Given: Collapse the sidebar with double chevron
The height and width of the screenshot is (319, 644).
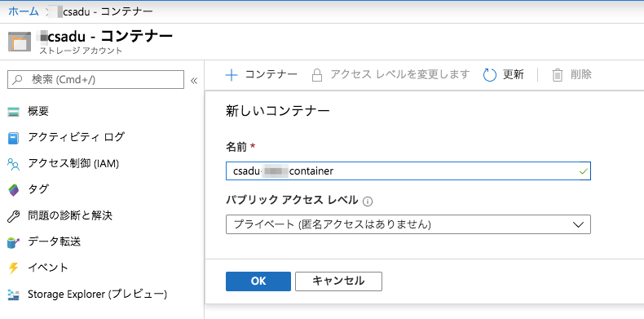Looking at the screenshot, I should click(194, 81).
